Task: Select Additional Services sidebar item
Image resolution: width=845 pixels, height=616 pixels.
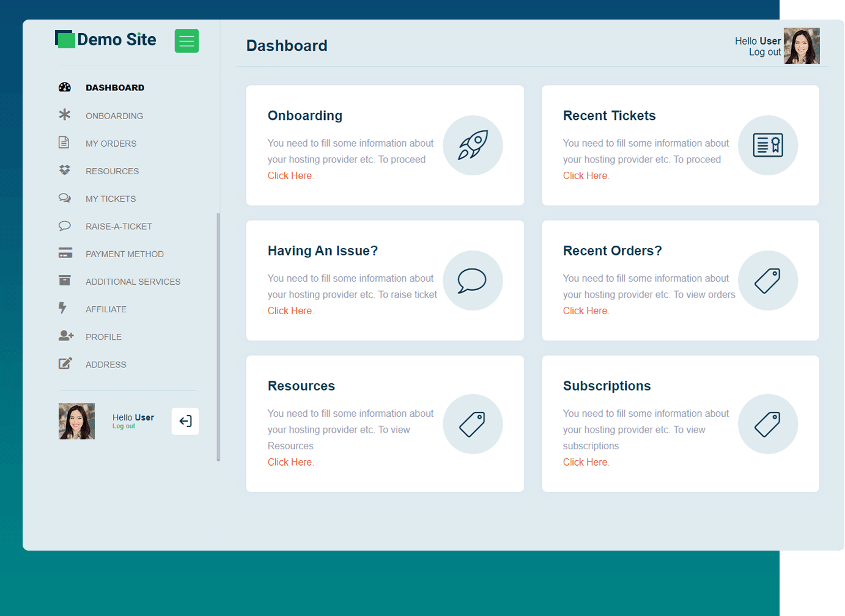Action: [x=133, y=282]
